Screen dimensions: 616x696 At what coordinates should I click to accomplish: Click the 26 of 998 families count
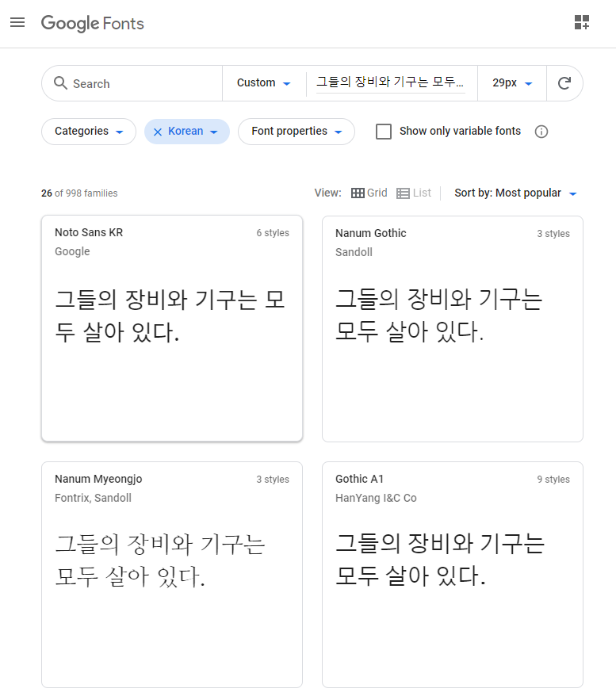79,193
